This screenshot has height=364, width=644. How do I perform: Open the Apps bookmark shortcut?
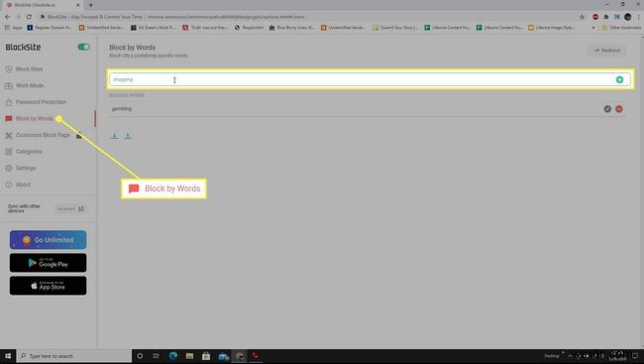[13, 28]
